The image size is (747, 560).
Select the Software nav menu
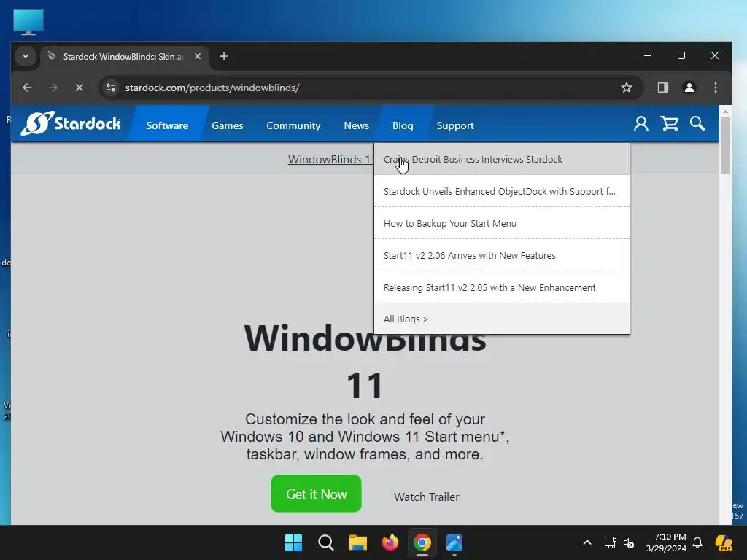(167, 125)
